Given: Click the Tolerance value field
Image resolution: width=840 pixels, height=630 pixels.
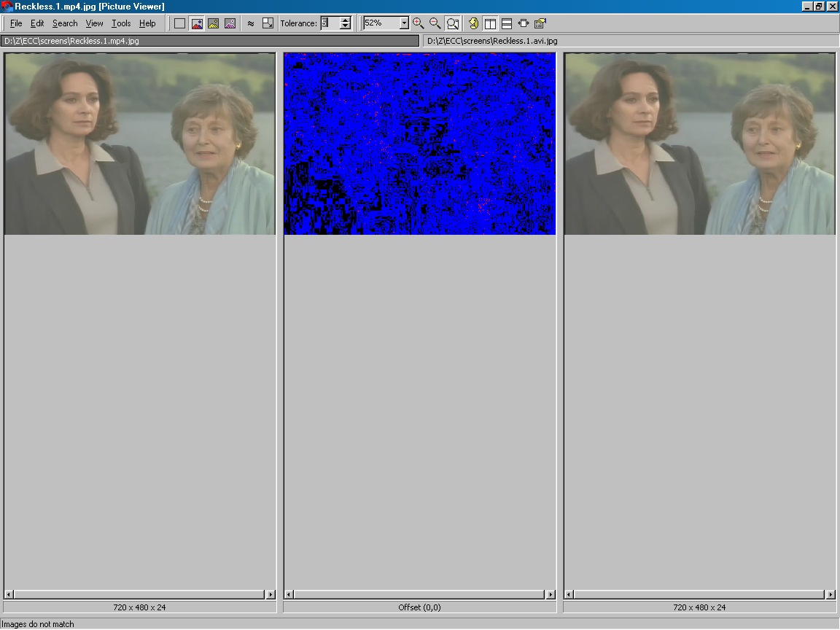Looking at the screenshot, I should 330,23.
